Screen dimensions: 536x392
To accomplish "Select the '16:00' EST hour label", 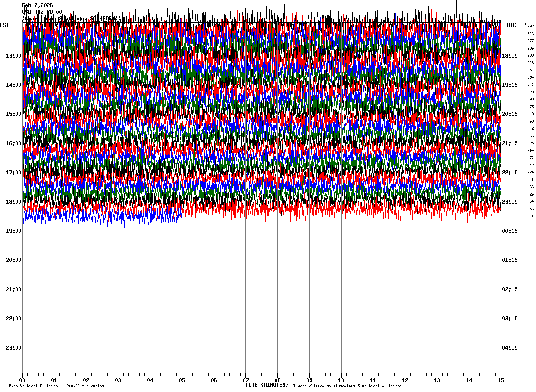I will (14, 143).
